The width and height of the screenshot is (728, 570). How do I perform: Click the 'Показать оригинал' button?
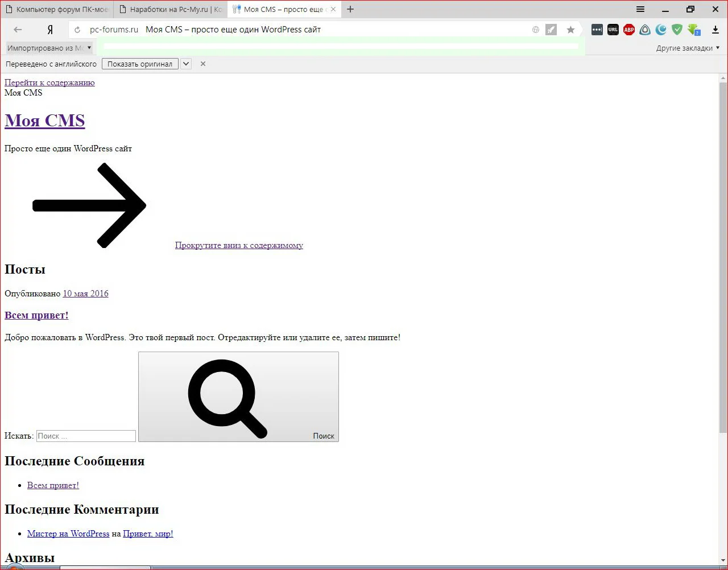click(140, 64)
